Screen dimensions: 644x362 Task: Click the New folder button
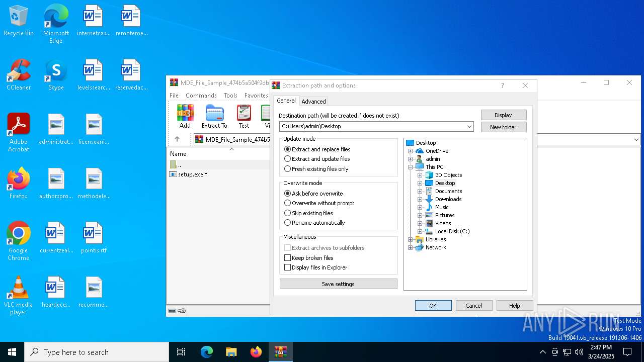(504, 127)
